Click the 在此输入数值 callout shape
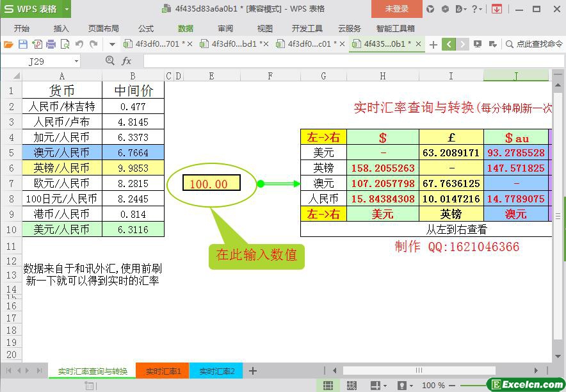Screen dimensions: 566x392 [257, 256]
